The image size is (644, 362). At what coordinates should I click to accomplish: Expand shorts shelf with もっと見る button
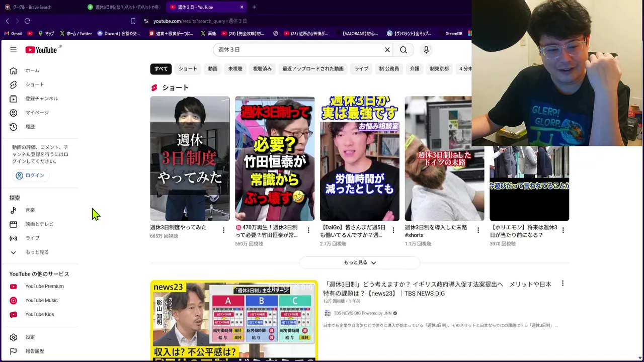pos(360,262)
